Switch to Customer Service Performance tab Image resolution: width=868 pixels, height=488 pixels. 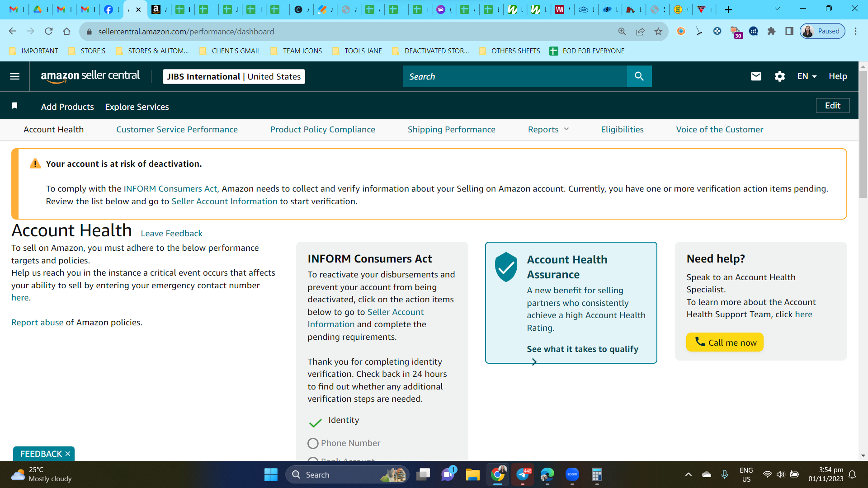click(x=177, y=130)
